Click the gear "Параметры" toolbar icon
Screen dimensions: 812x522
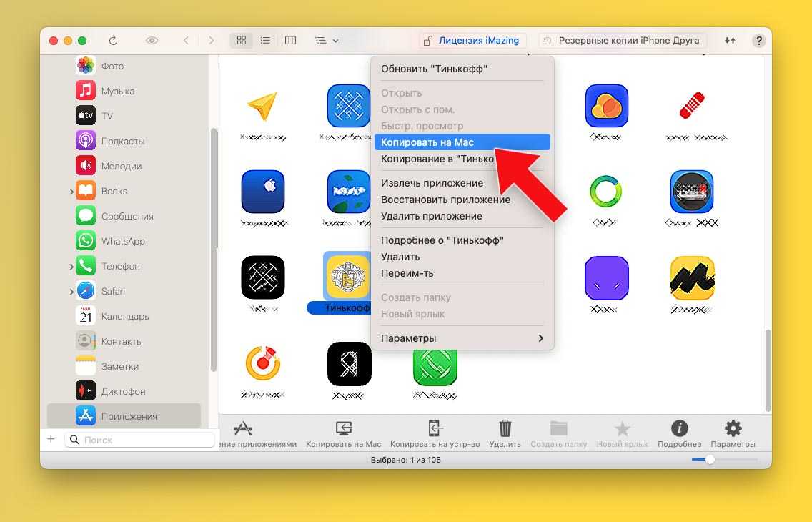coord(733,429)
